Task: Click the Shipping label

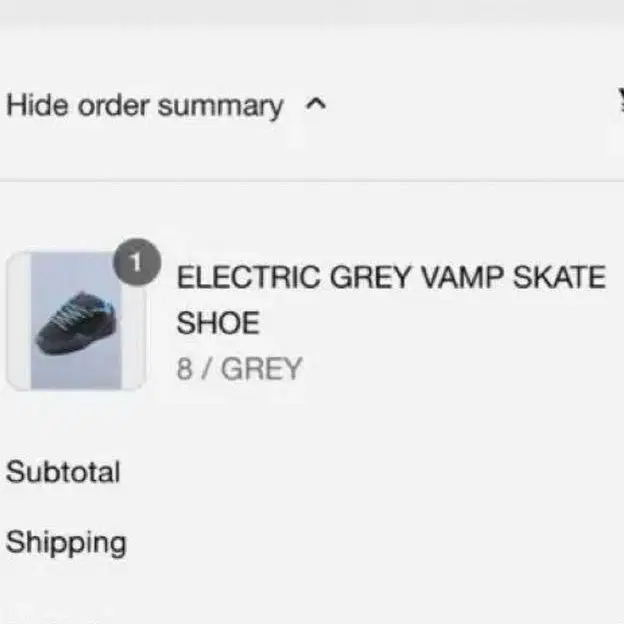Action: (x=66, y=543)
